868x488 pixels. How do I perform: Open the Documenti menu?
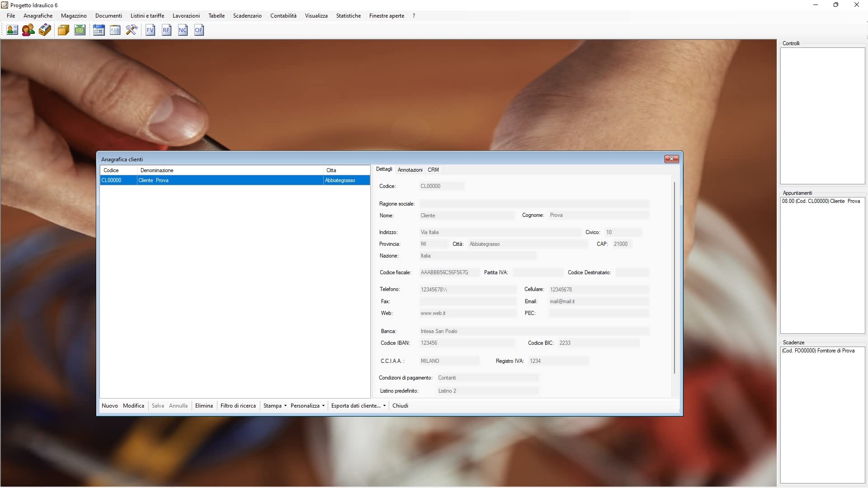(x=108, y=16)
